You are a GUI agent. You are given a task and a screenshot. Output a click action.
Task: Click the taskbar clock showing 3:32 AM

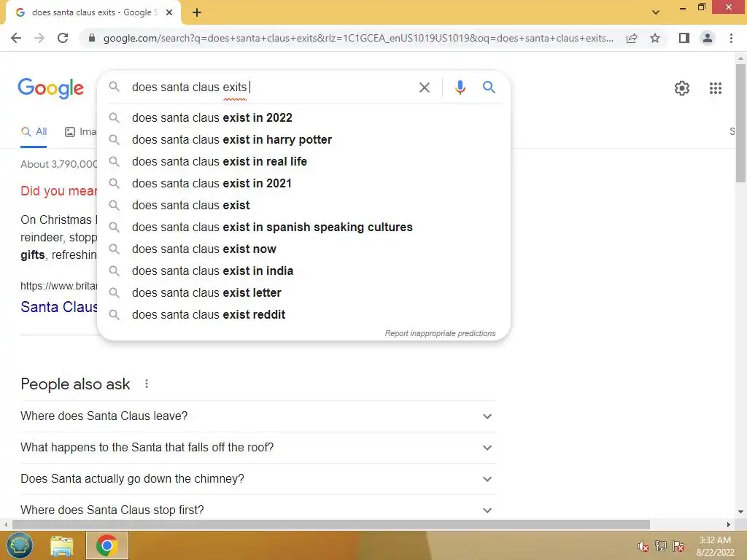pos(715,546)
